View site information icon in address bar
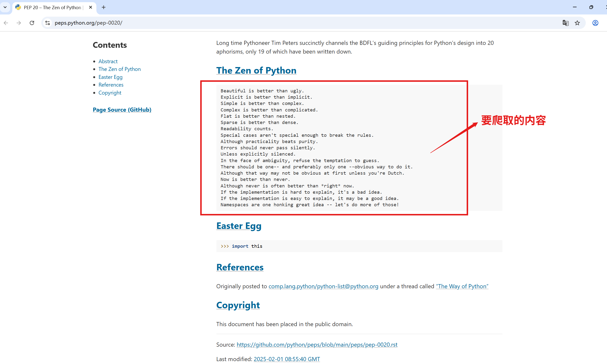Viewport: 607px width, 364px height. coord(48,23)
